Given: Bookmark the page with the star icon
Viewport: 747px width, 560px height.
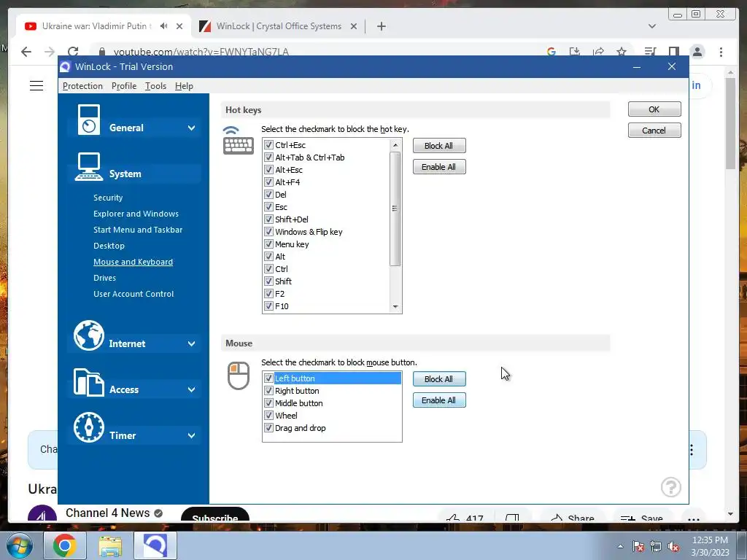Looking at the screenshot, I should tap(622, 52).
